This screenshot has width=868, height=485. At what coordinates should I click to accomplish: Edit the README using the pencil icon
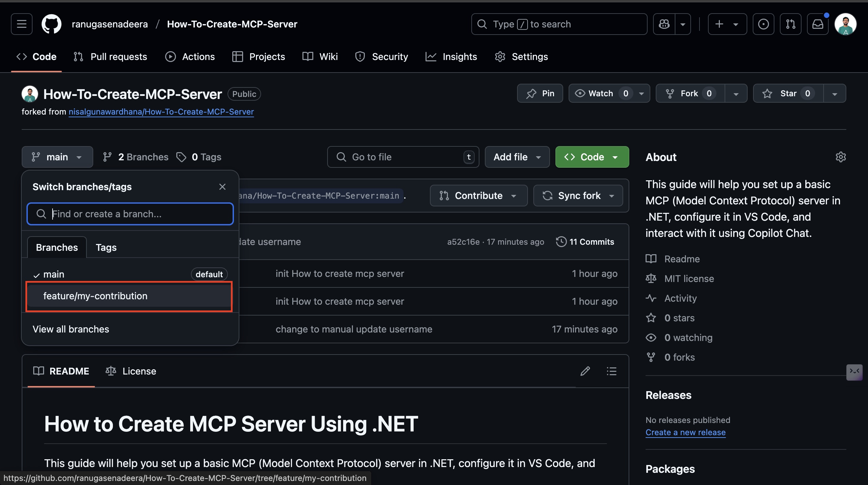(x=585, y=371)
